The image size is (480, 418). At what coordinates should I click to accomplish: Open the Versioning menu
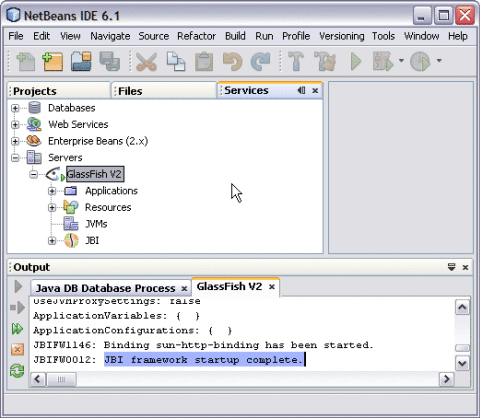tap(342, 36)
